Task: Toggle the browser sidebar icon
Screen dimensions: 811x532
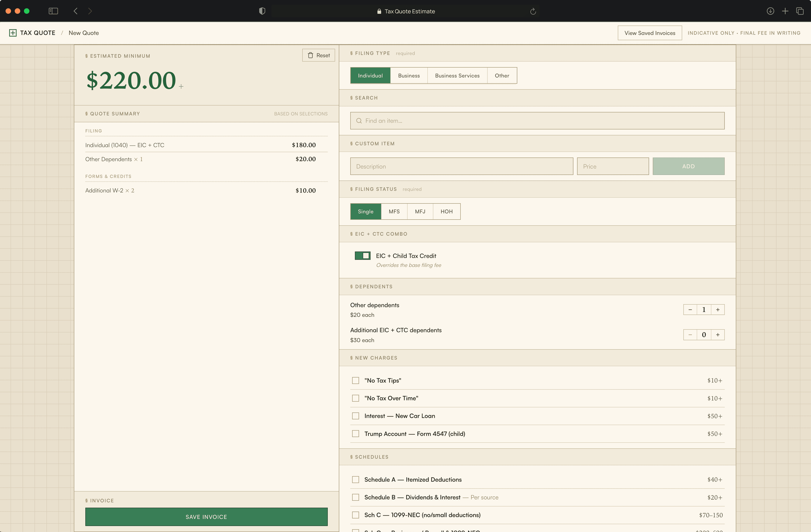Action: tap(53, 11)
